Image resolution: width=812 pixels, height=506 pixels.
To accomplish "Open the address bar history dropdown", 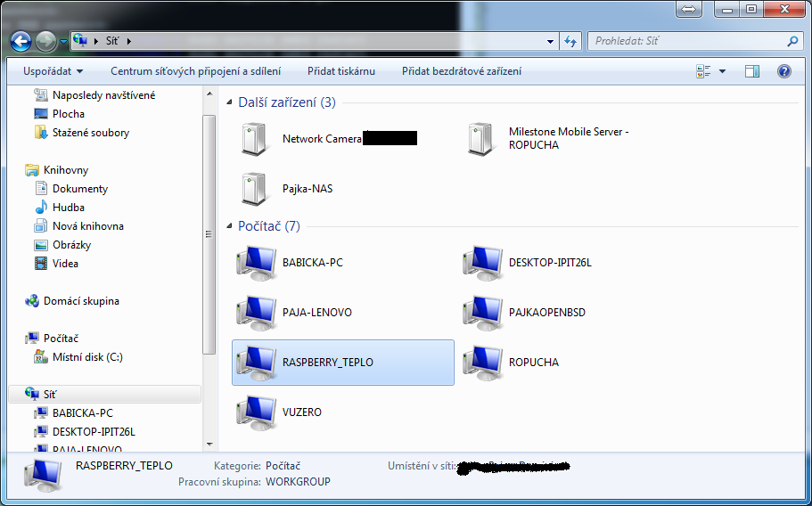I will click(550, 41).
